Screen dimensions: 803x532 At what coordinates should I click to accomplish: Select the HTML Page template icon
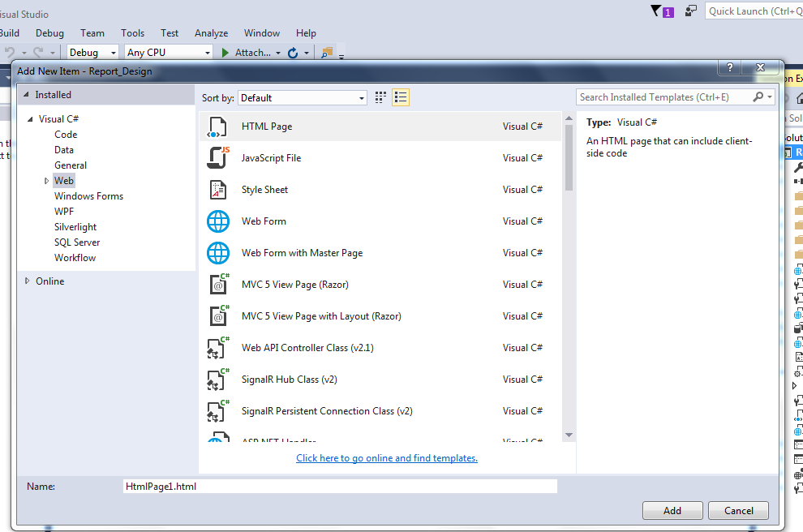[217, 127]
